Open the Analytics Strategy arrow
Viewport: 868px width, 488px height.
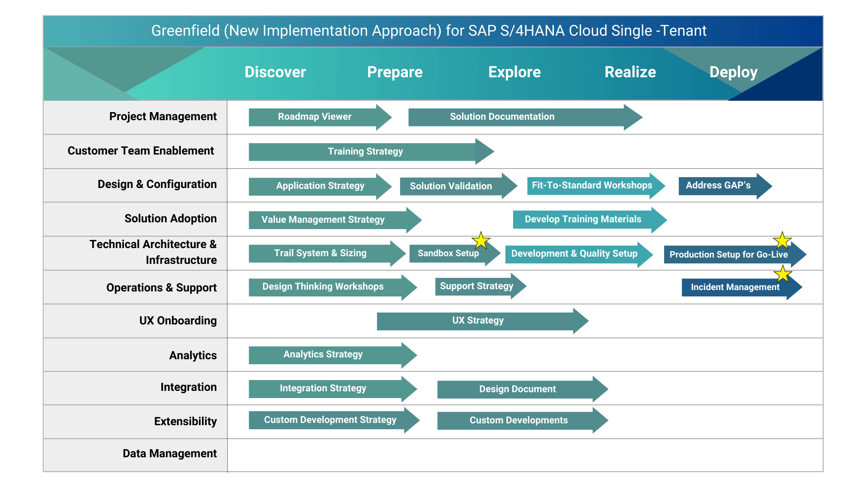point(333,355)
